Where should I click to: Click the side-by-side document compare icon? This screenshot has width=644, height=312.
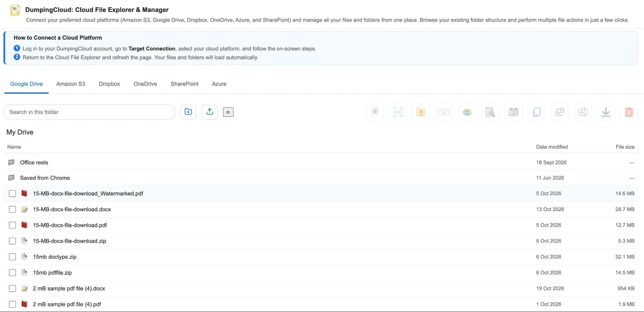pos(514,112)
